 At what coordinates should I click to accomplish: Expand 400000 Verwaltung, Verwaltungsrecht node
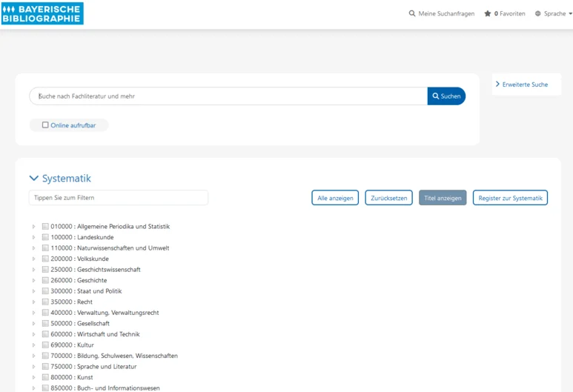33,313
